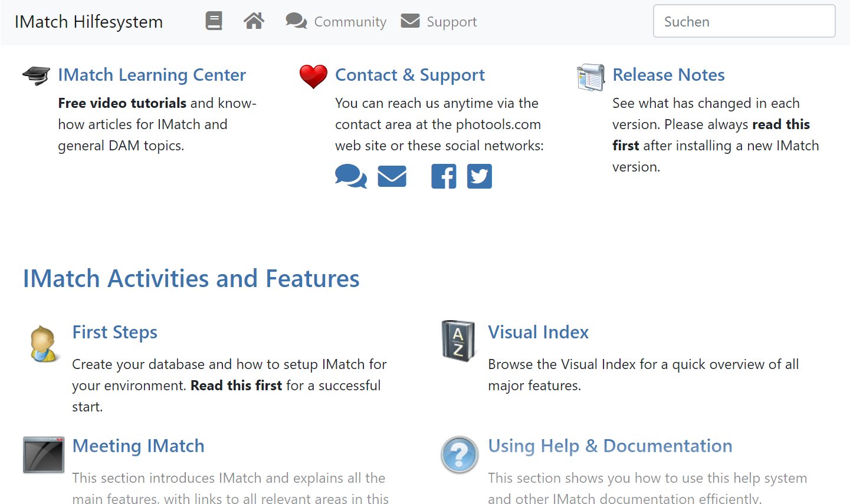
Task: Open Visual Index topic link
Action: coord(538,332)
